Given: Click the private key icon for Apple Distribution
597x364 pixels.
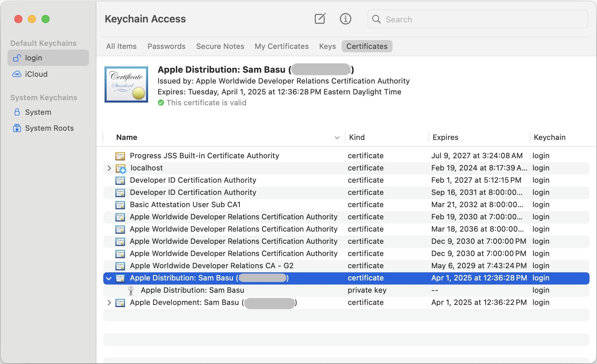Looking at the screenshot, I should [x=131, y=290].
